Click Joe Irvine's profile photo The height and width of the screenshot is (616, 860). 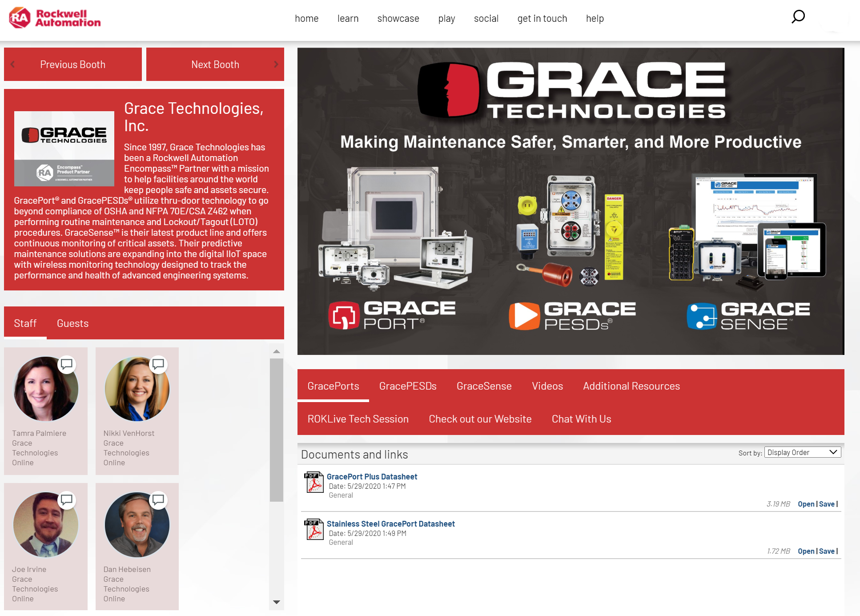(x=46, y=524)
